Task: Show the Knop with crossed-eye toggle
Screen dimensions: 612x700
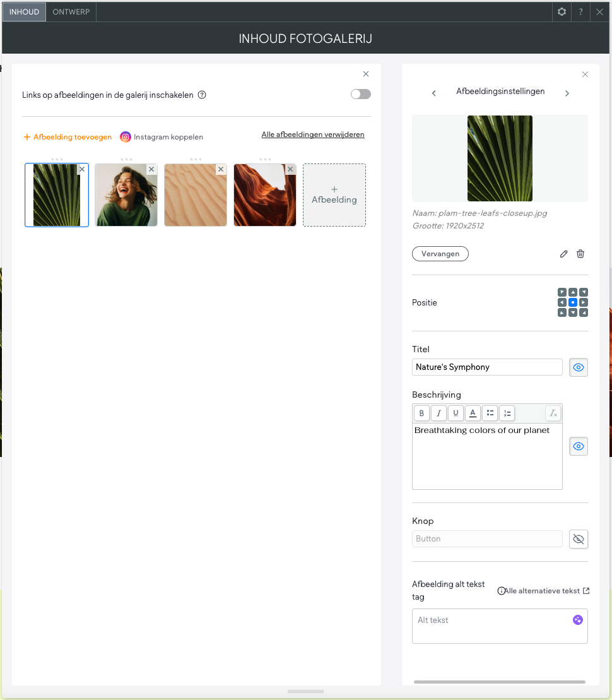Action: tap(579, 539)
